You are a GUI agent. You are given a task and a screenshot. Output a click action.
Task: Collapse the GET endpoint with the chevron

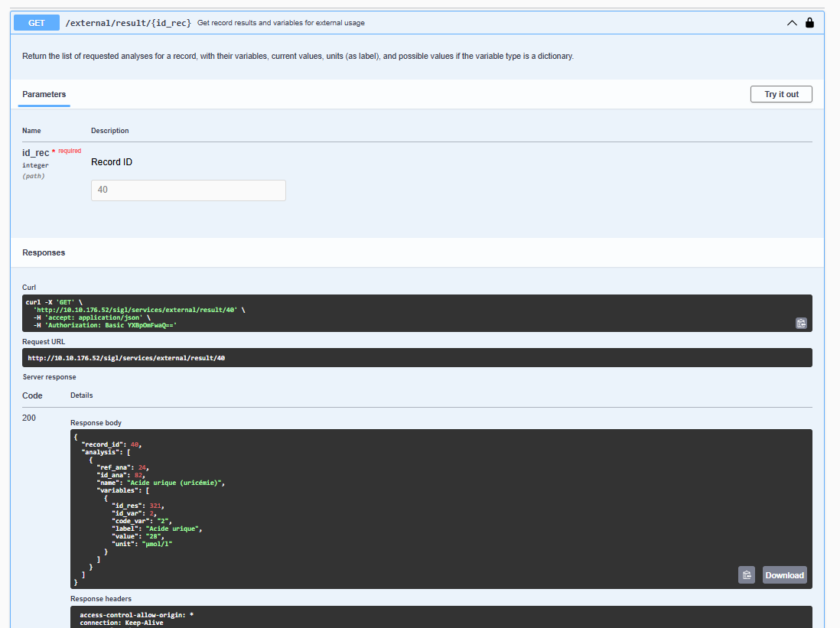(792, 23)
